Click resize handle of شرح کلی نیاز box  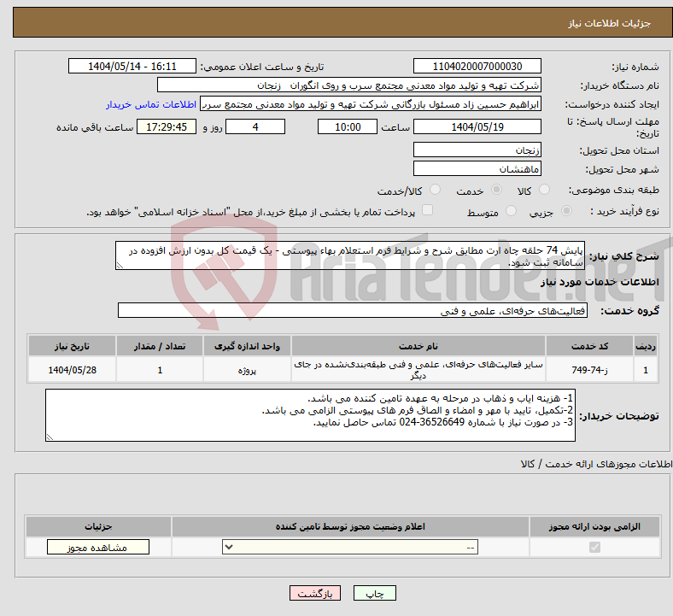[x=120, y=267]
